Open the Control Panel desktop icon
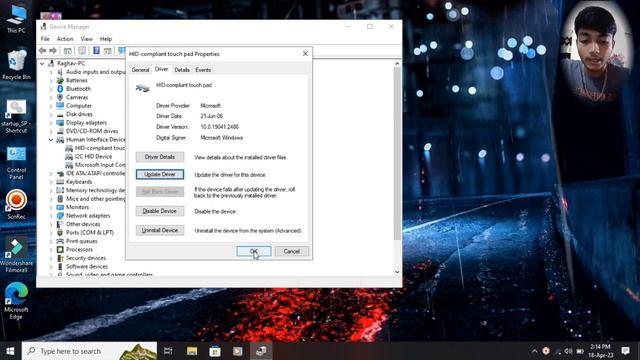640x360 pixels. 16,163
